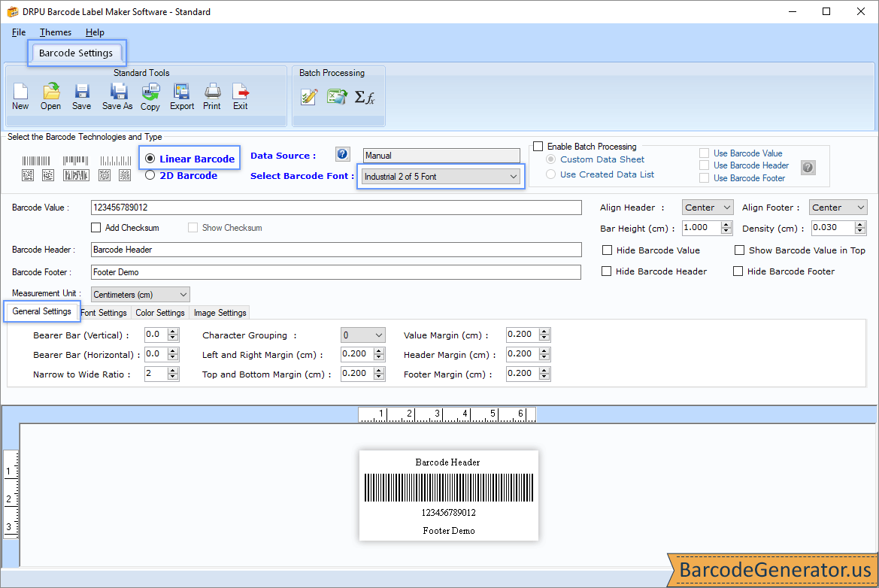The image size is (879, 588).
Task: Toggle Hide Barcode Header checkbox
Action: 606,271
